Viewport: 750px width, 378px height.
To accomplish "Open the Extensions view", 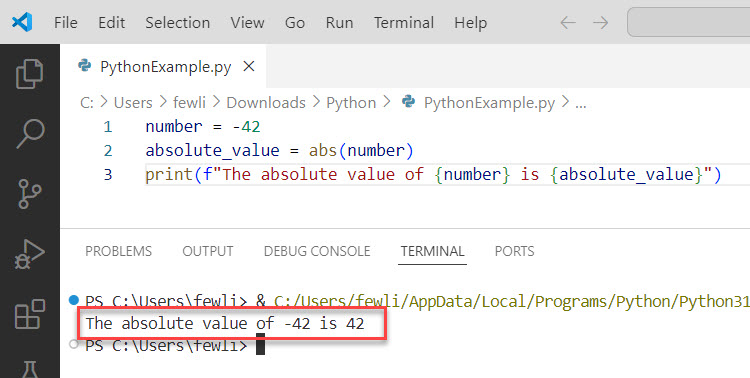I will coord(30,314).
